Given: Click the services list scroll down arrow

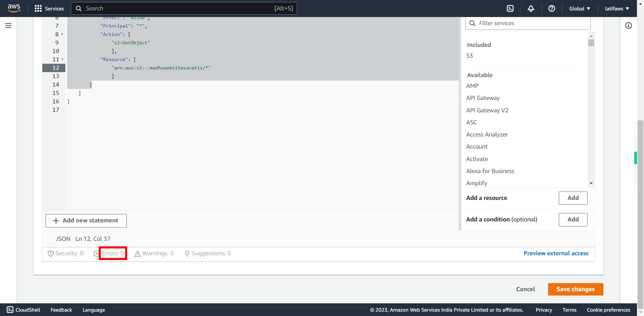Looking at the screenshot, I should (591, 183).
